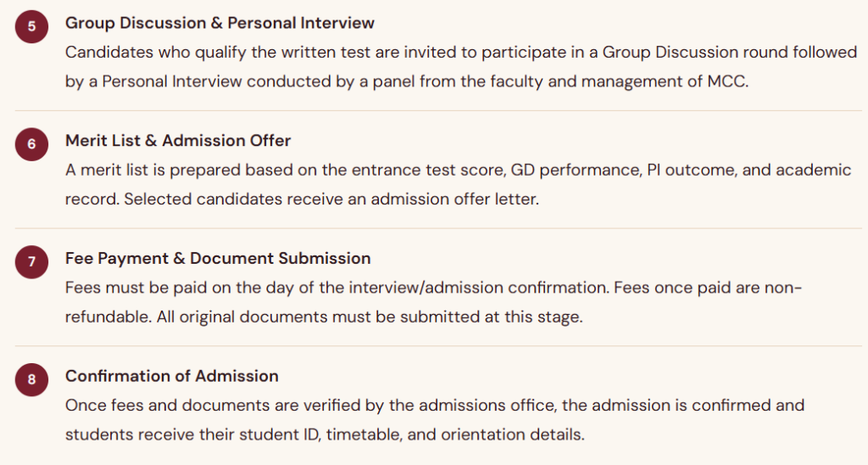
Task: Click the divider line below step 5
Action: point(438,110)
